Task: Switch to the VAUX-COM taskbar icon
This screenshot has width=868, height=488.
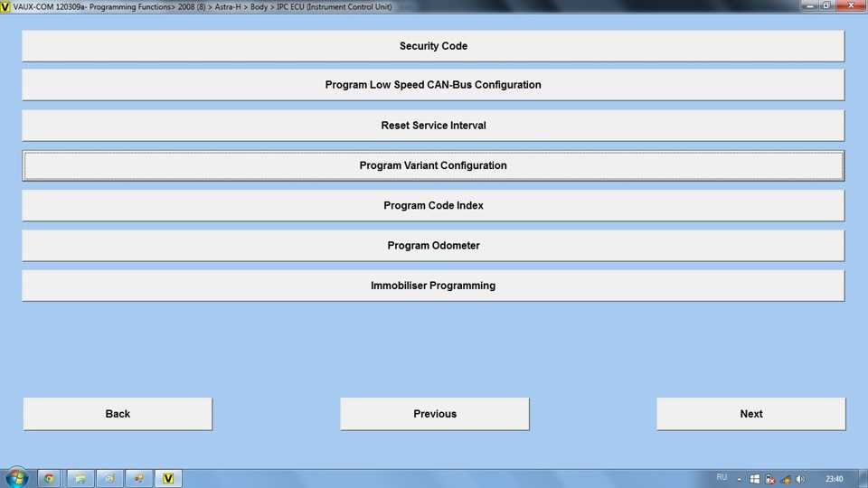Action: tap(167, 478)
